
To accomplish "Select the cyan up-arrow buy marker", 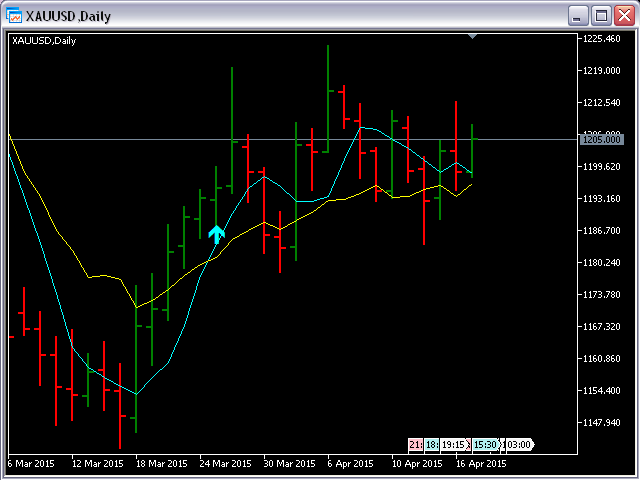I will click(x=216, y=235).
